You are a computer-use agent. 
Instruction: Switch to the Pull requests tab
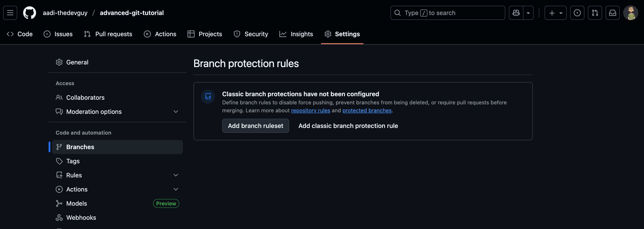(x=108, y=34)
